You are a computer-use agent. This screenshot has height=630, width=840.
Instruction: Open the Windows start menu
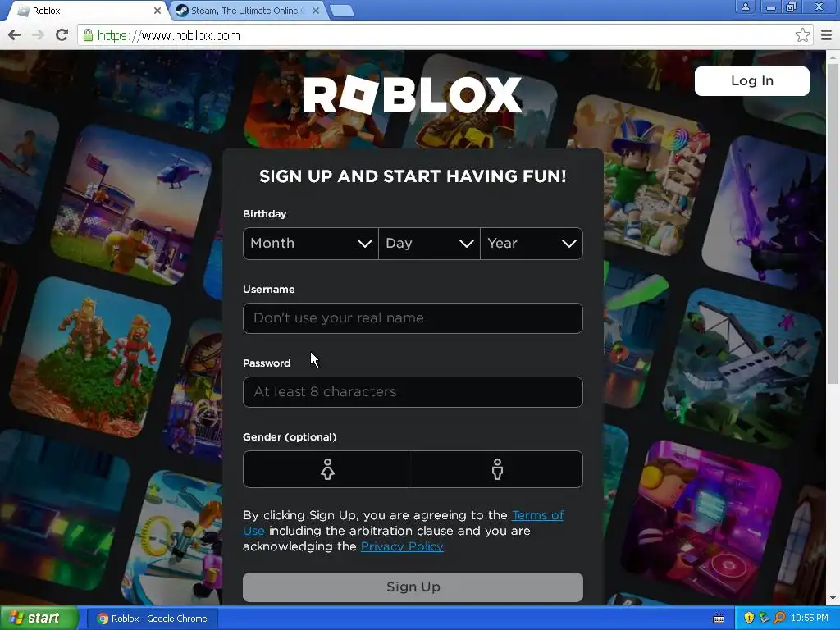coord(39,619)
